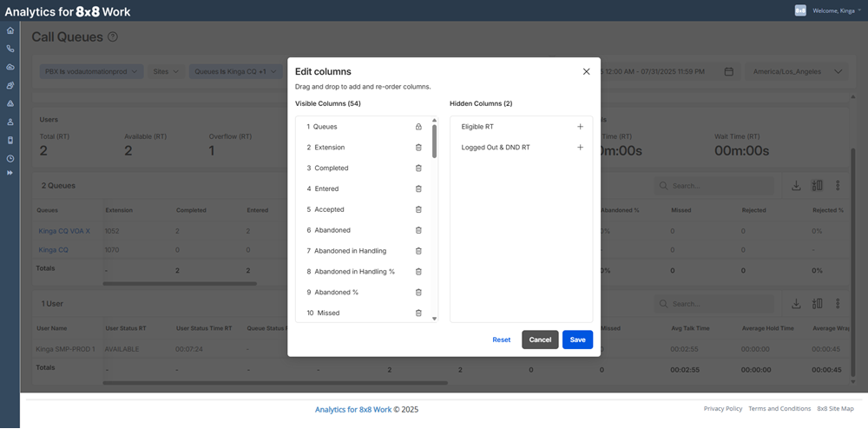Add Eligible RT column with plus icon
868x429 pixels.
[580, 127]
